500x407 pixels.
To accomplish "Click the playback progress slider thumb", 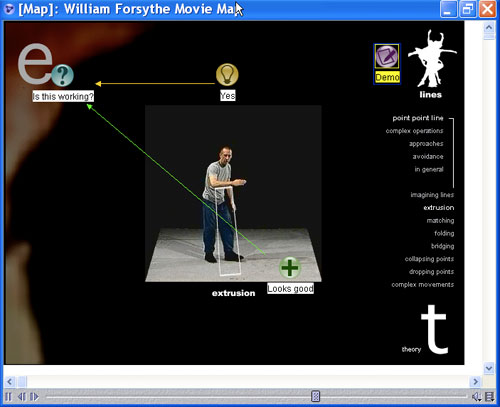I will tap(315, 396).
